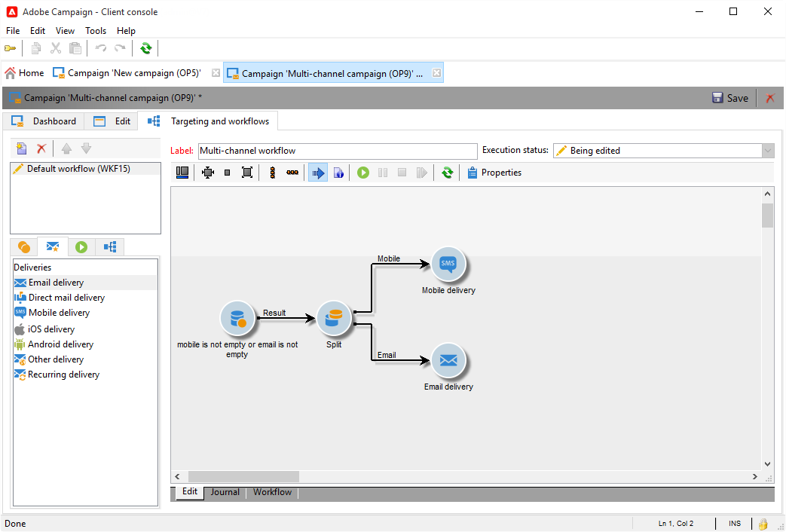Click the Copy icon in main toolbar
This screenshot has width=786, height=532.
click(x=36, y=48)
